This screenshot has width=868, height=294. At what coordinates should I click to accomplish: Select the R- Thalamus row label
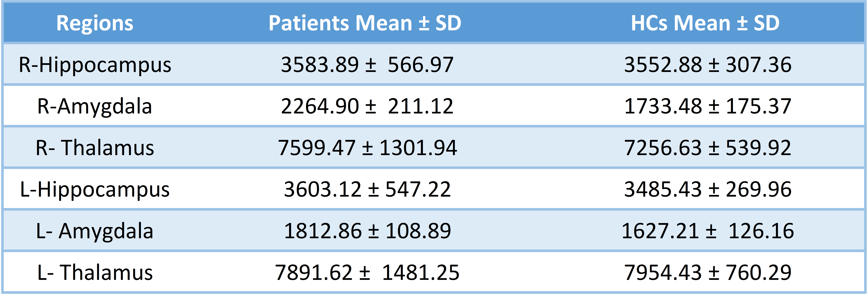tap(95, 148)
